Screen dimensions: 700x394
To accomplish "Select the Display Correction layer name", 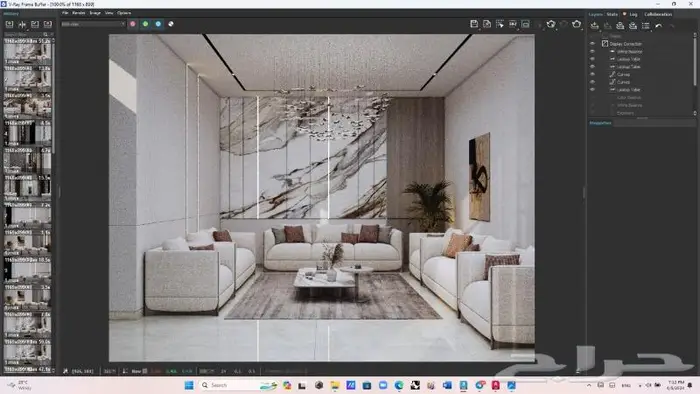I will point(626,44).
